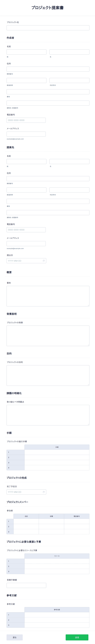Click the 市区町村 field under 提案先

pos(69,190)
